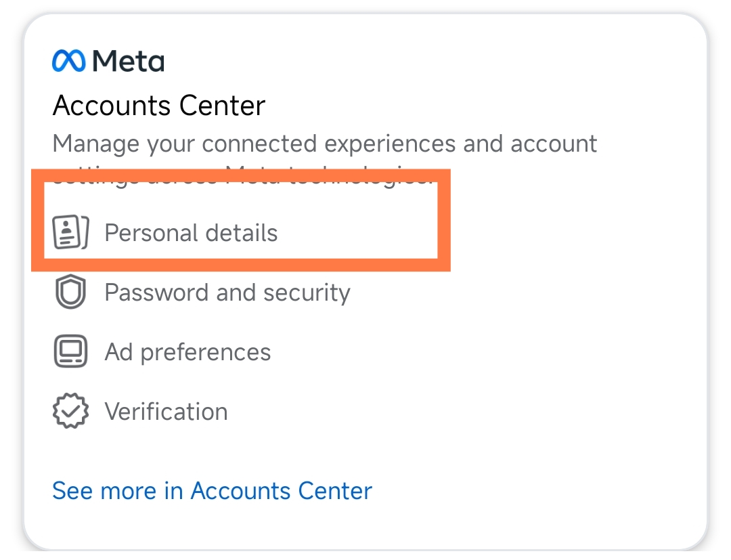Click the Meta wordmark text
The image size is (731, 560).
(x=129, y=62)
